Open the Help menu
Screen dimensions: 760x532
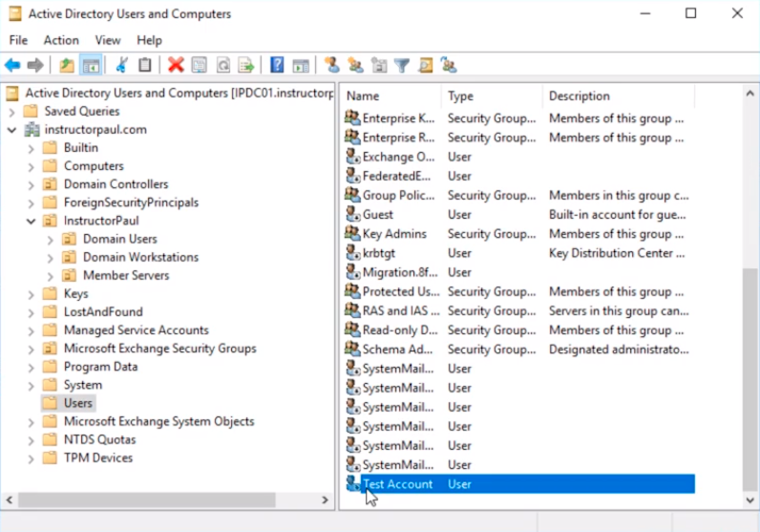(x=149, y=40)
